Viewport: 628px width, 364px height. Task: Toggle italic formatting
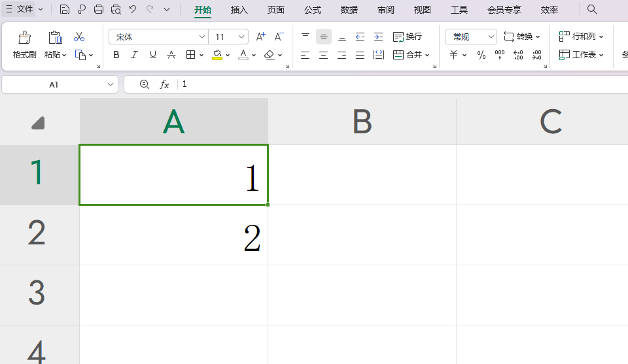134,55
